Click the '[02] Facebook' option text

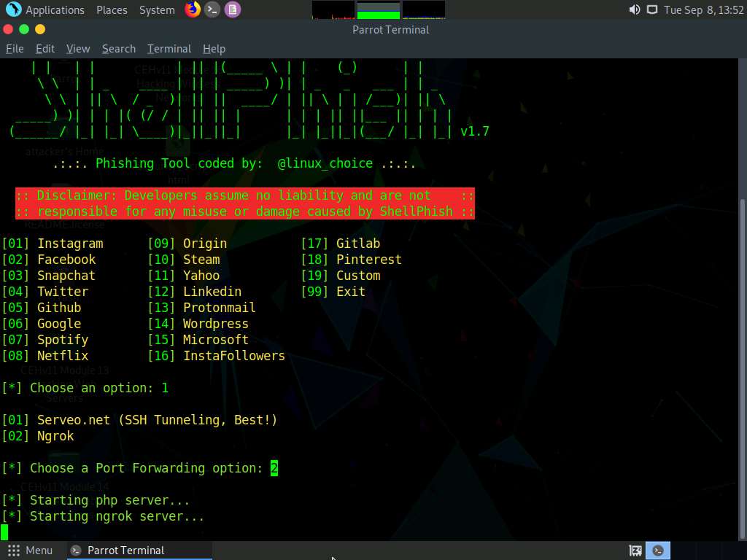click(49, 260)
